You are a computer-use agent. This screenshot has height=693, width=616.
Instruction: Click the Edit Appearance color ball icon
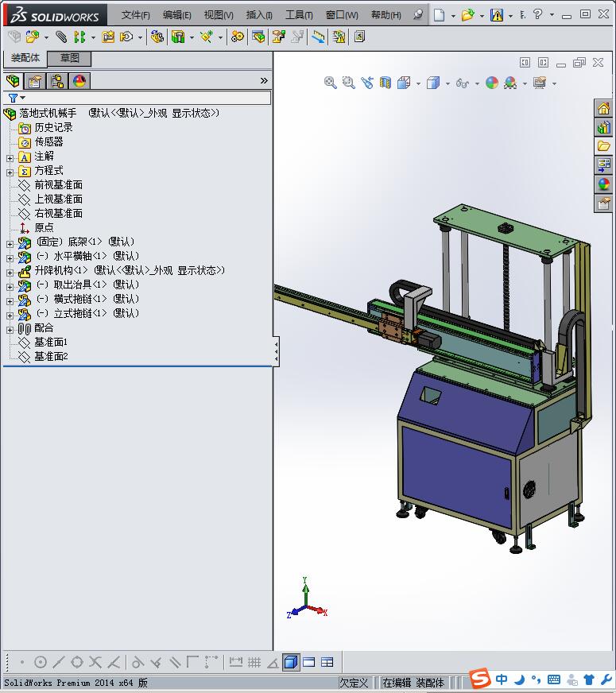click(x=492, y=83)
